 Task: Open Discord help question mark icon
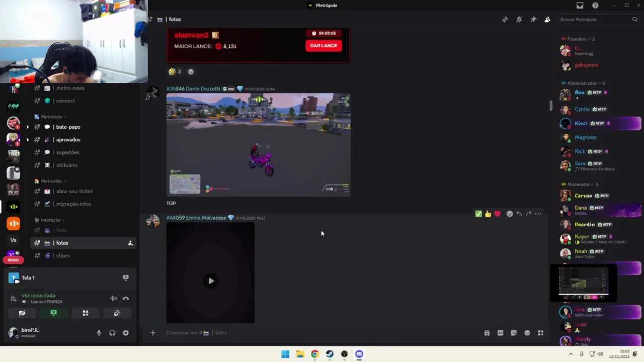(x=595, y=6)
